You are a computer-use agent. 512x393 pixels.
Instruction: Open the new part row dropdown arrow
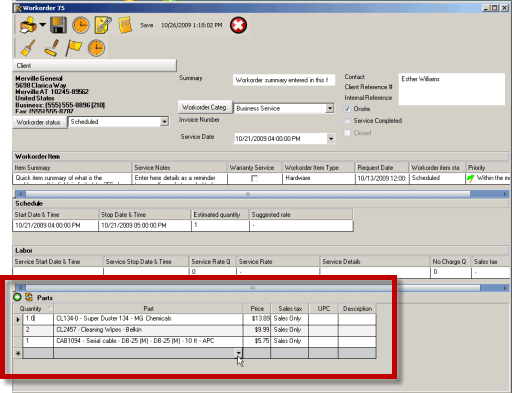tap(239, 353)
